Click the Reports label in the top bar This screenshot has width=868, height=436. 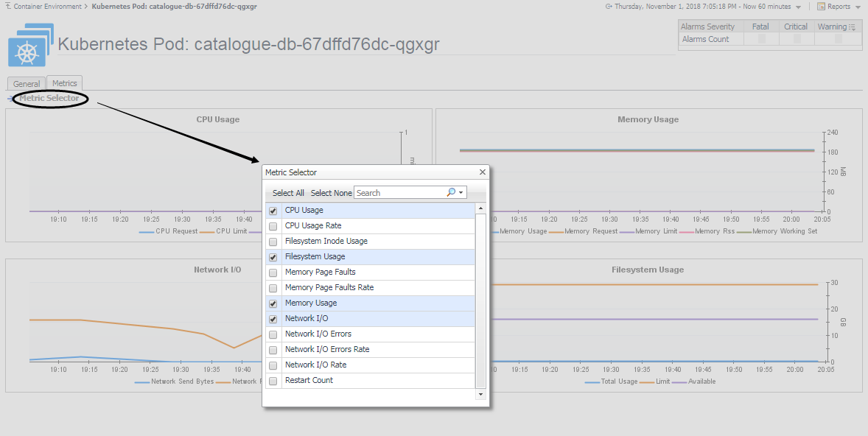pyautogui.click(x=839, y=7)
